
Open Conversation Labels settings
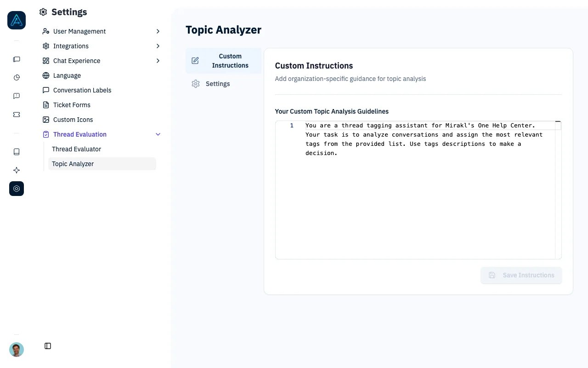[101, 90]
